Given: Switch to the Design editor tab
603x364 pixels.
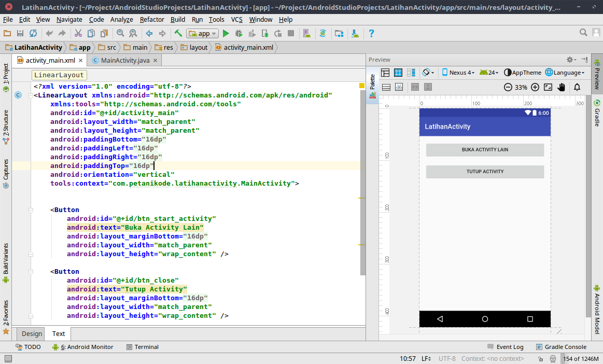Looking at the screenshot, I should 32,334.
